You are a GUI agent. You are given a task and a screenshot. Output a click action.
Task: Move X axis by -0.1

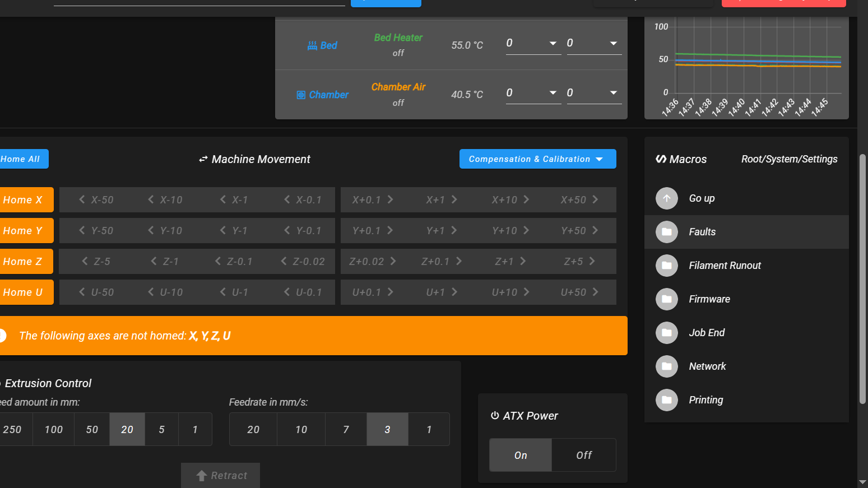[x=303, y=200]
